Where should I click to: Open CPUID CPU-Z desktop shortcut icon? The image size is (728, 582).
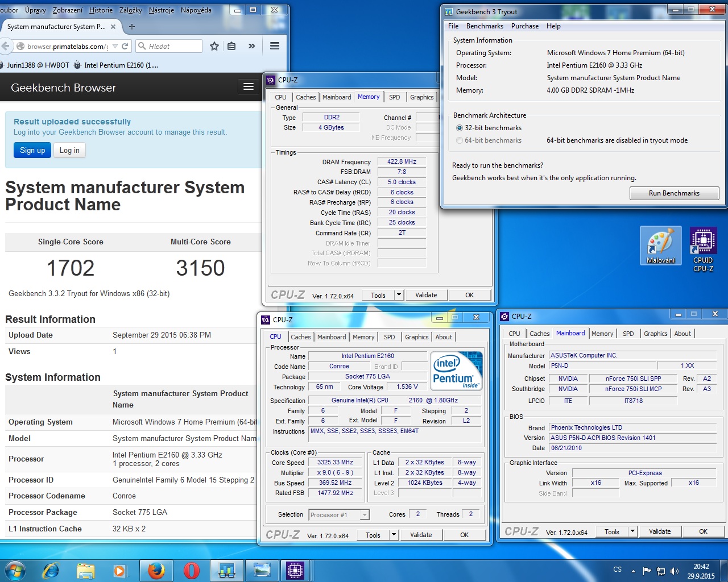704,250
